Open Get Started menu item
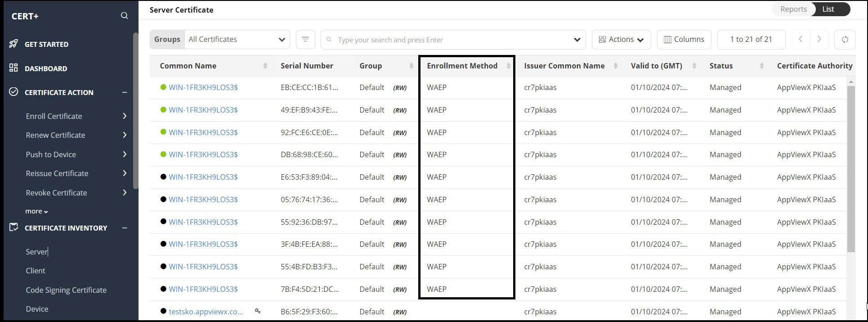This screenshot has height=322, width=868. click(46, 44)
